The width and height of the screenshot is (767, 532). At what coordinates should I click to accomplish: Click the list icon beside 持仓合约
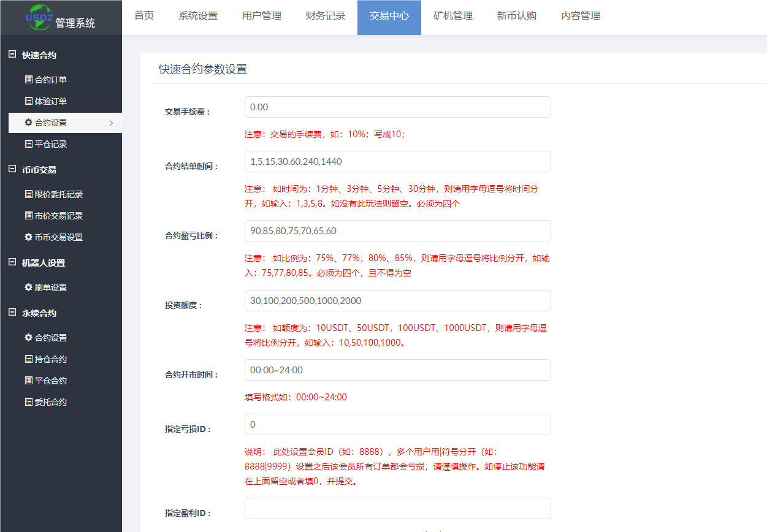[x=28, y=359]
